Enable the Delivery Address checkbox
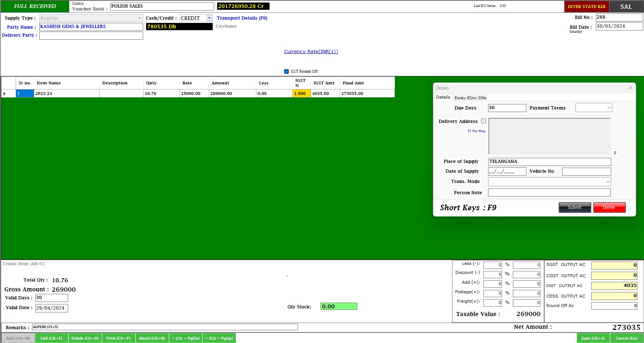Image resolution: width=644 pixels, height=343 pixels. click(483, 121)
